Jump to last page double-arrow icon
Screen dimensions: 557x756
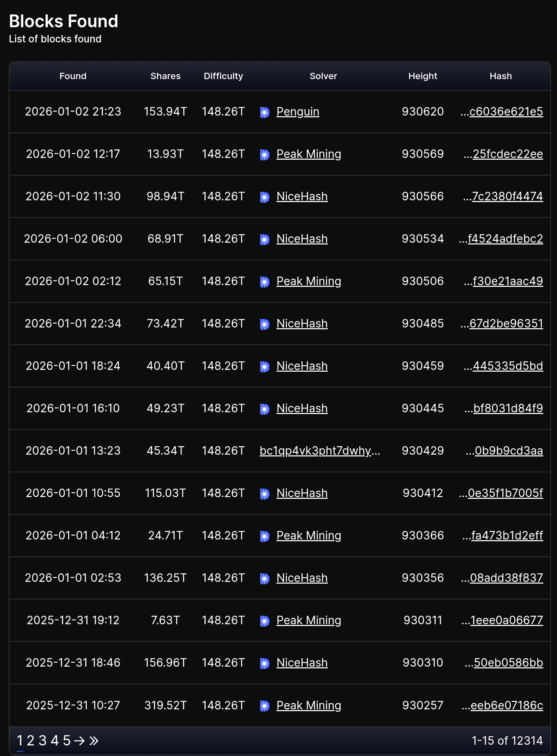(x=94, y=740)
